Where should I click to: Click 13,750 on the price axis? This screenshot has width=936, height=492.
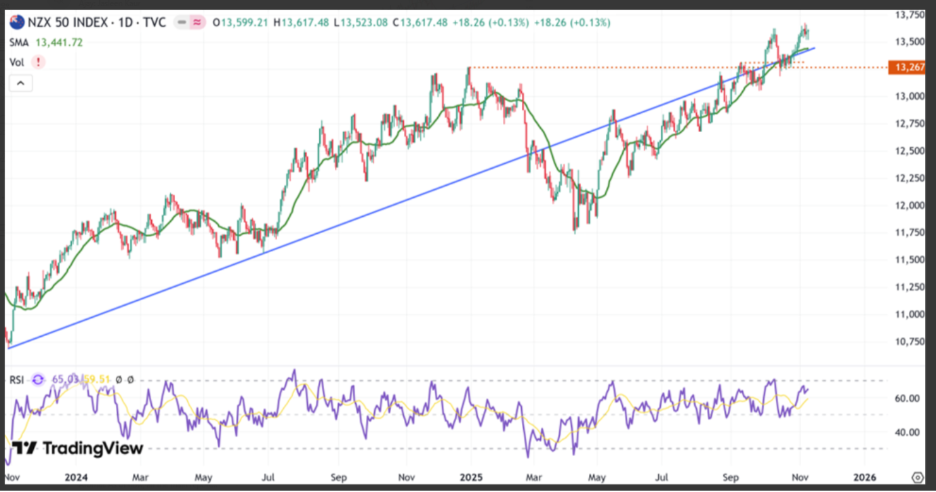[x=910, y=15]
